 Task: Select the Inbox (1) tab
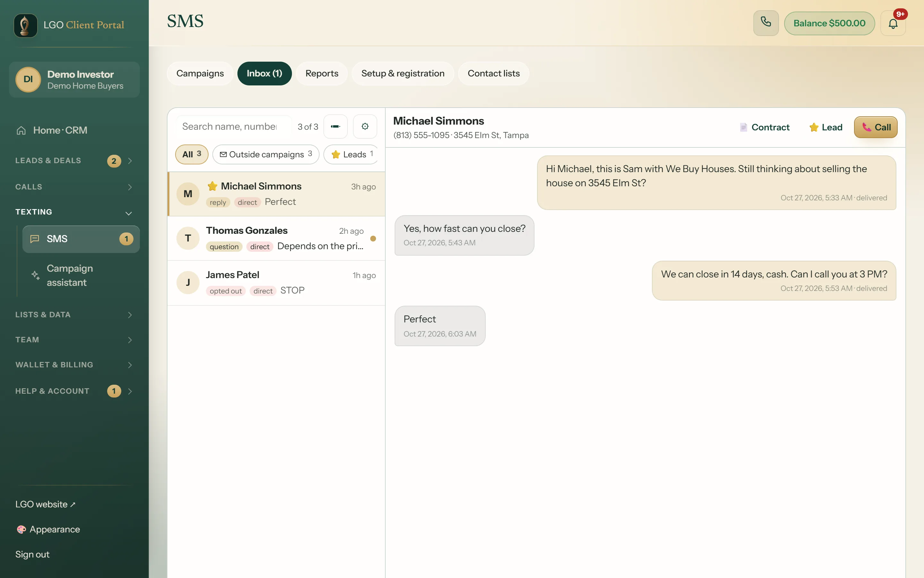pos(264,74)
